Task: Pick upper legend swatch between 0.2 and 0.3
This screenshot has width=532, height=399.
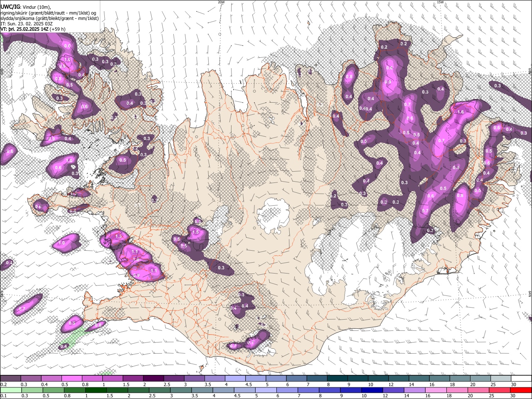Action: click(x=10, y=379)
